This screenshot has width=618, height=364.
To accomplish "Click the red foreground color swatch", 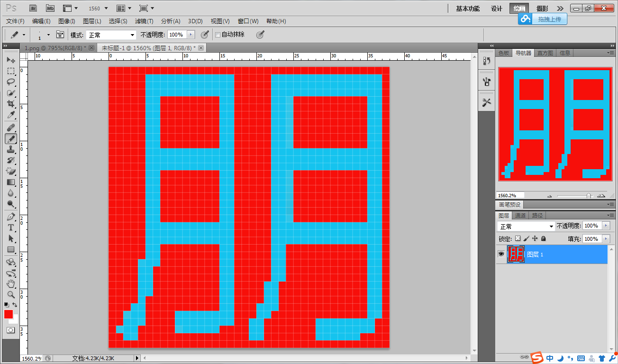I will (x=9, y=314).
